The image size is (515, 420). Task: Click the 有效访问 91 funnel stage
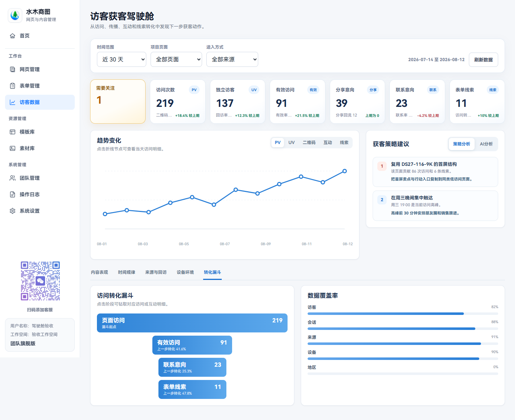click(x=192, y=345)
